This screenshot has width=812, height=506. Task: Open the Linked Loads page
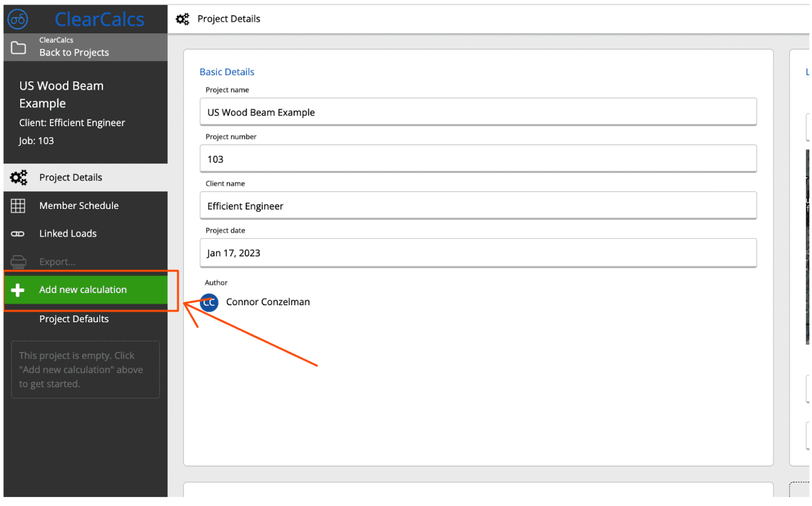pyautogui.click(x=85, y=234)
